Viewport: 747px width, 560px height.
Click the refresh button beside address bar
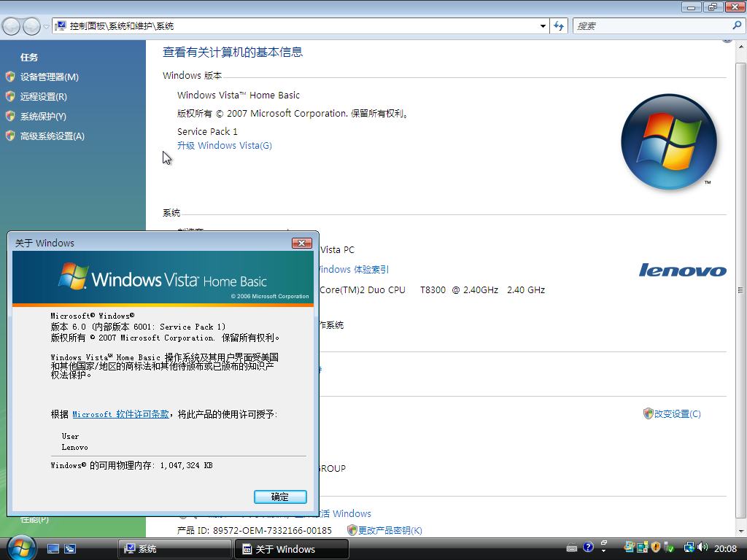click(x=559, y=26)
